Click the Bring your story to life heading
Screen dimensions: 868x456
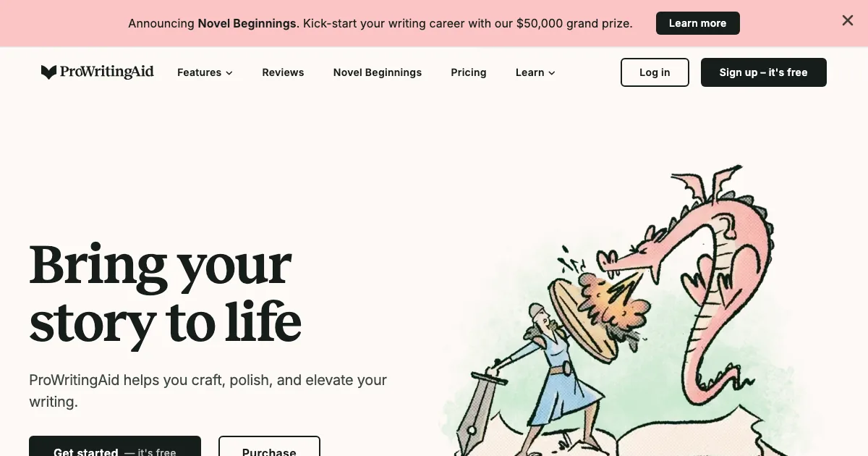tap(165, 293)
